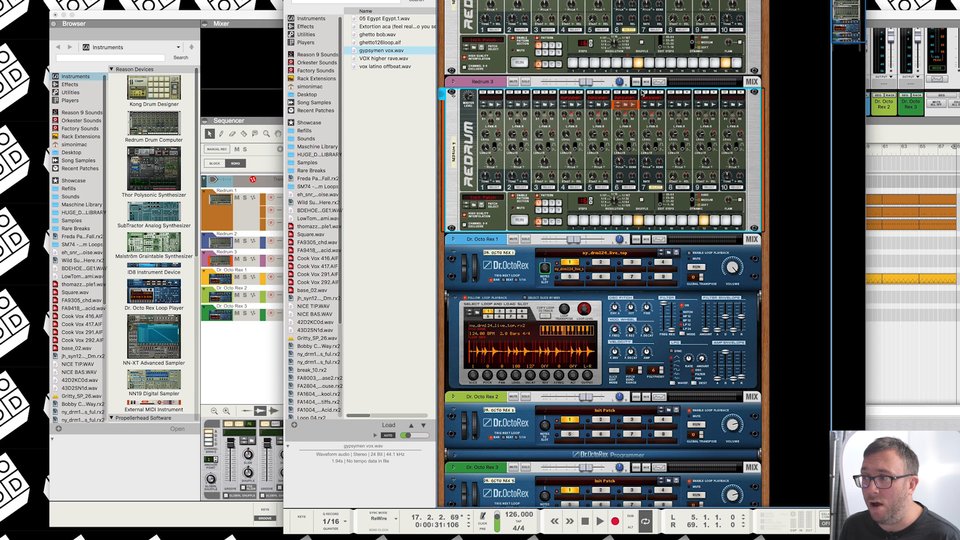Viewport: 960px width, 540px height.
Task: Go back with browser left arrow
Action: (x=59, y=47)
